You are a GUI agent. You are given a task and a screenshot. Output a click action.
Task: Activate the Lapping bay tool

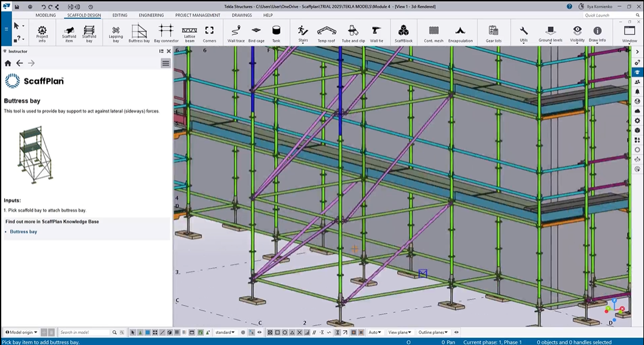(116, 33)
